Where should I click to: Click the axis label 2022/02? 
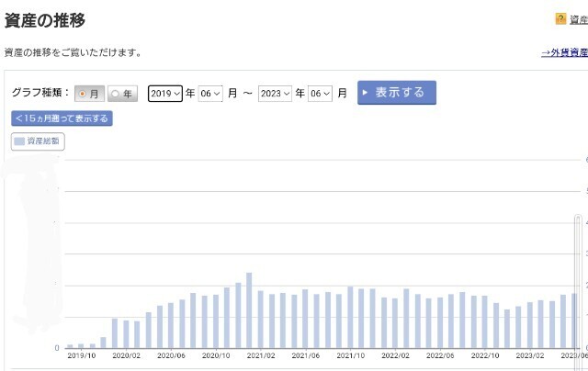(395, 355)
